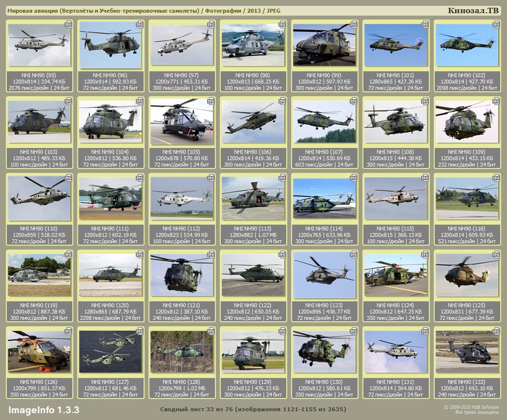Open the NHI NH90 (106) thumbnail image
Screen dimensions: 507x420
pyautogui.click(x=253, y=122)
